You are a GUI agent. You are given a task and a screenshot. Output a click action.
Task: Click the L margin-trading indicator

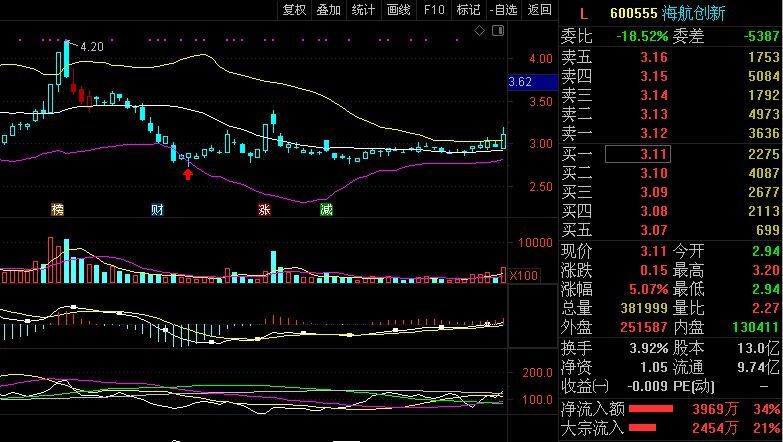(x=584, y=13)
